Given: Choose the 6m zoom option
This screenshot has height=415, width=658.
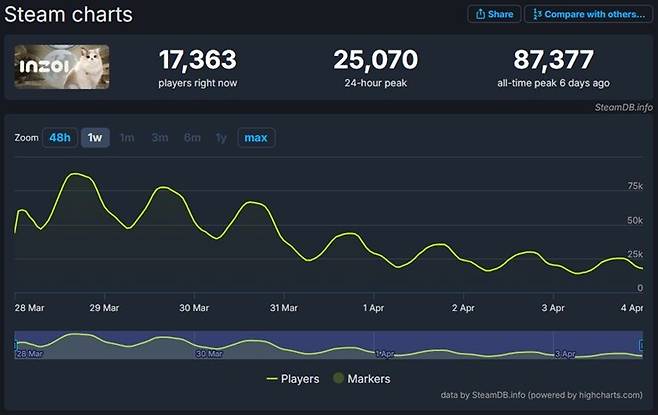Looking at the screenshot, I should (192, 138).
